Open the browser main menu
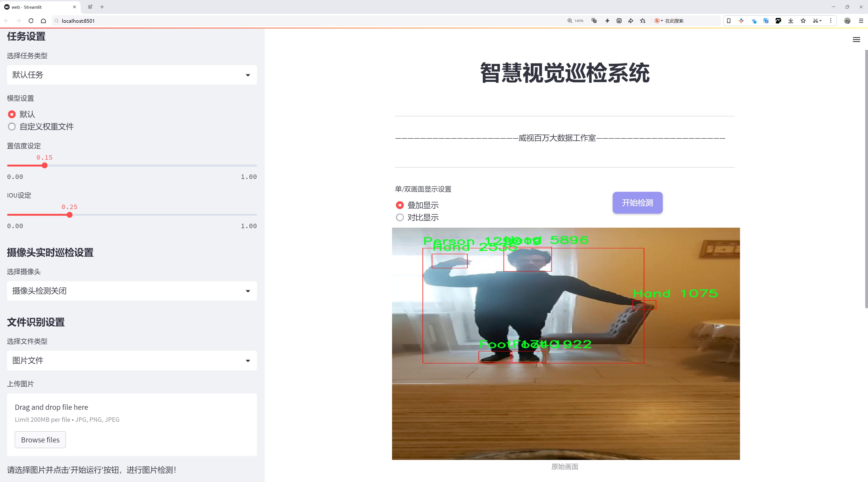Viewport: 868px width, 482px height. point(861,21)
